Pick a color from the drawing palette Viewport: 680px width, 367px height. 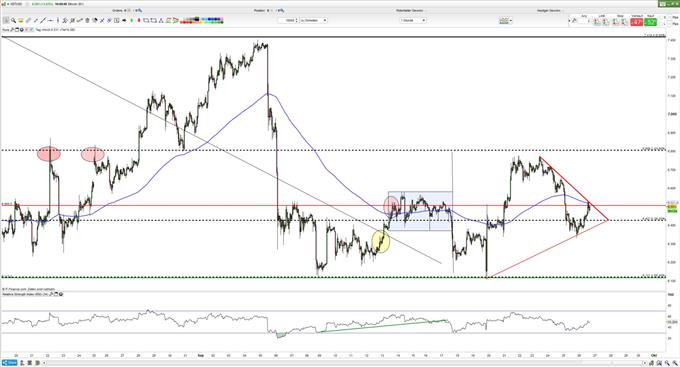point(201,20)
